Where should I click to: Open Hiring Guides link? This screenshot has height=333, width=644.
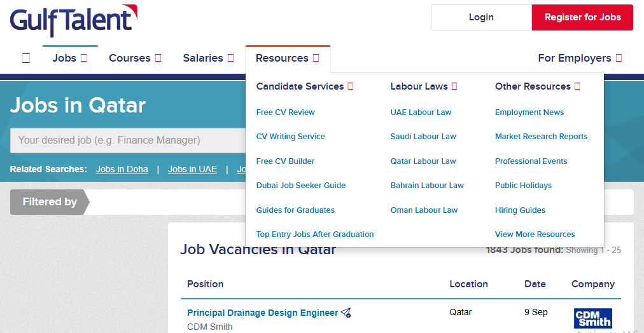tap(520, 210)
